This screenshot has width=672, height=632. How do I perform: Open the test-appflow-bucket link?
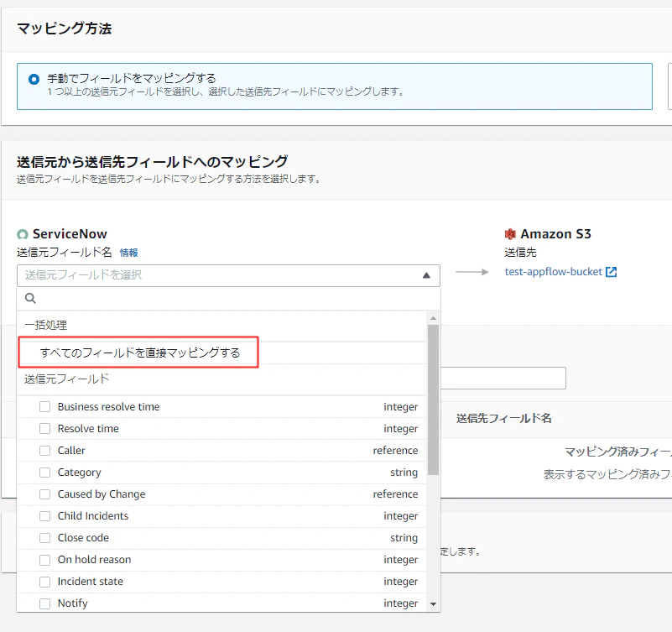coord(553,272)
